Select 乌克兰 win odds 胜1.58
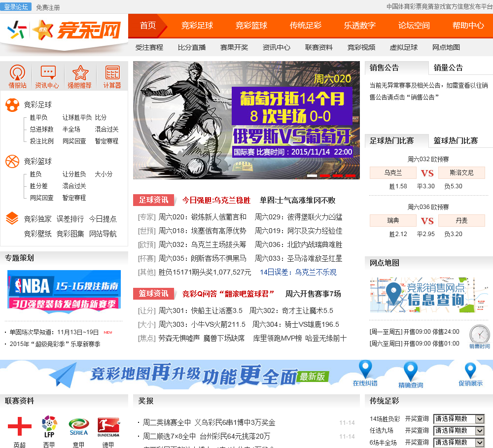The image size is (493, 448). (398, 186)
